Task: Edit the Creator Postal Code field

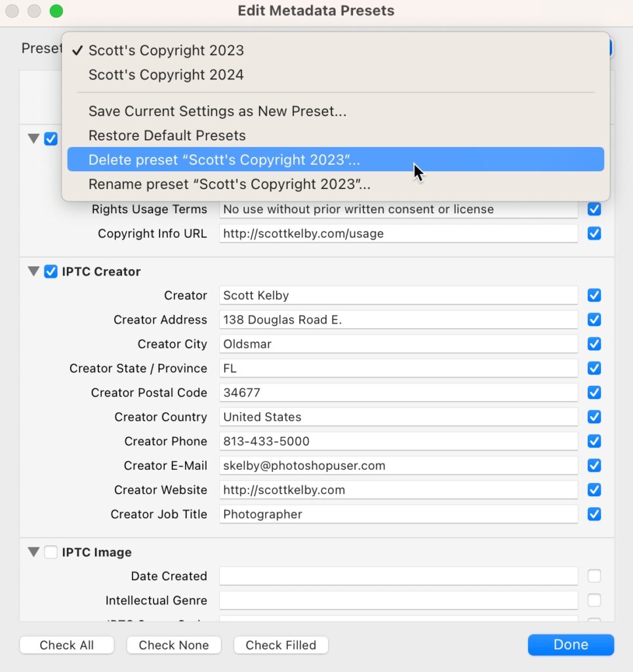Action: [399, 392]
